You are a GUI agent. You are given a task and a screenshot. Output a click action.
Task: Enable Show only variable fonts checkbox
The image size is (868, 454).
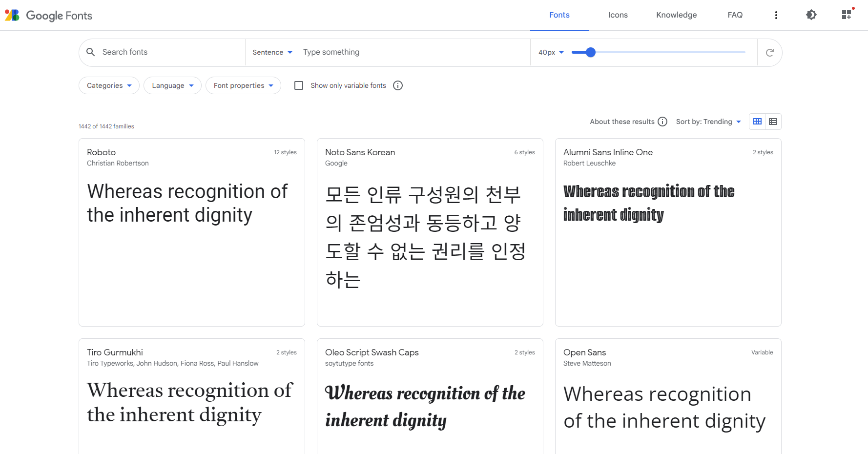coord(299,85)
